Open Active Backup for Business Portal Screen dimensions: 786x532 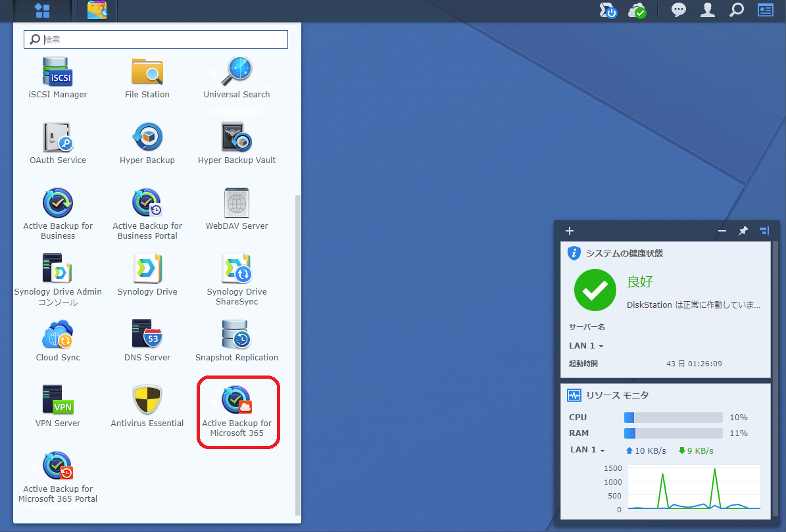click(147, 214)
